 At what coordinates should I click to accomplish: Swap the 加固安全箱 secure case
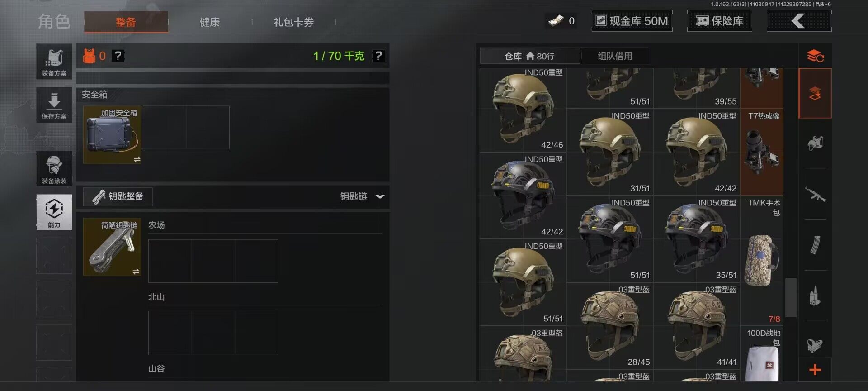137,159
